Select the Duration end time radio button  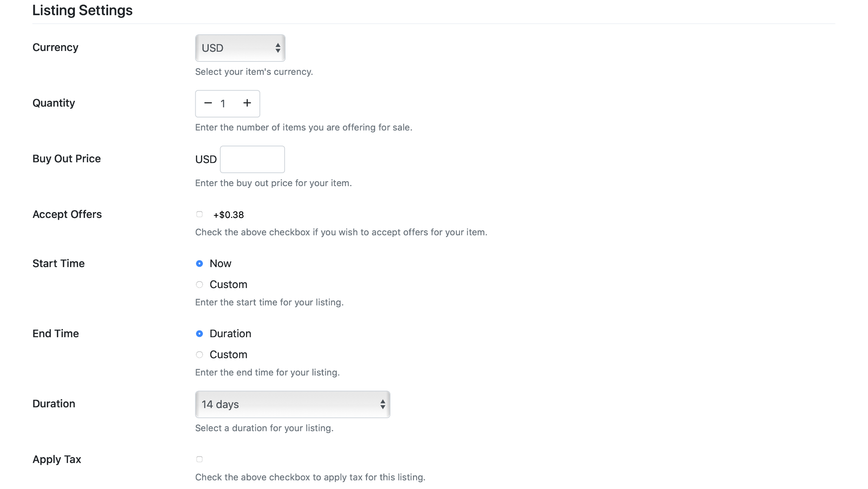pyautogui.click(x=199, y=334)
